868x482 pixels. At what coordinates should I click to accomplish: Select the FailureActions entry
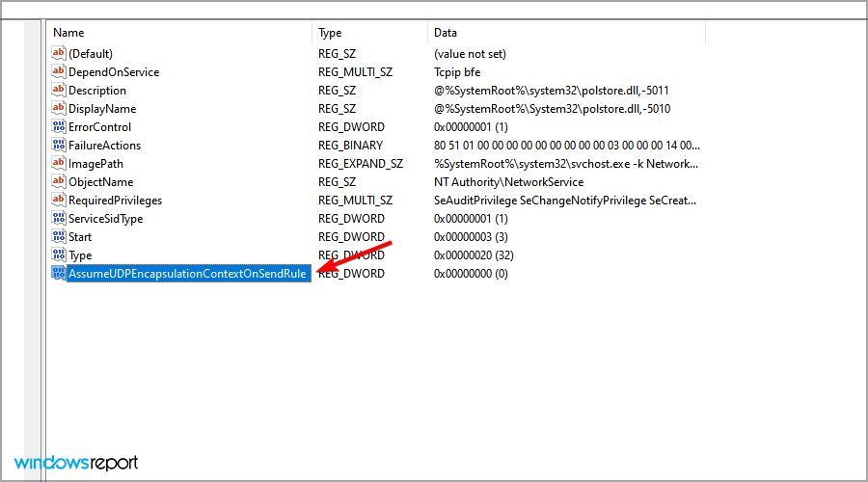pos(104,145)
